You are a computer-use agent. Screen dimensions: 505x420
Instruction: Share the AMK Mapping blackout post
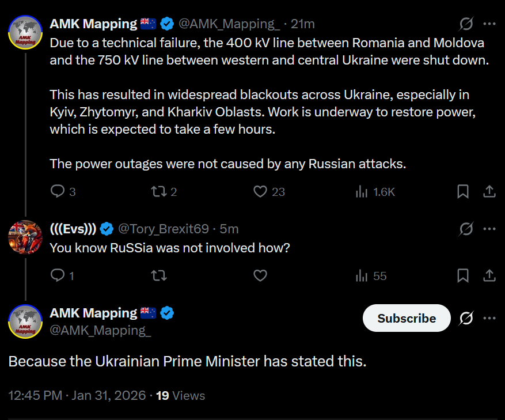pos(489,191)
